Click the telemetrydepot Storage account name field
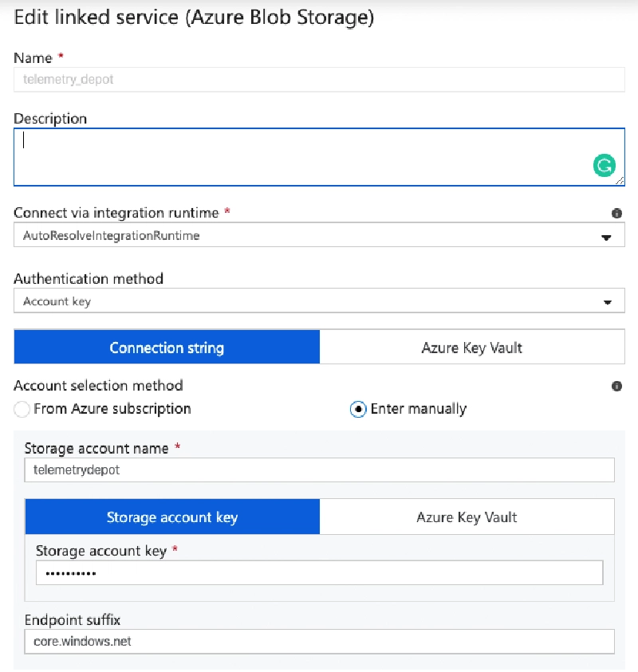638x672 pixels. pos(319,470)
